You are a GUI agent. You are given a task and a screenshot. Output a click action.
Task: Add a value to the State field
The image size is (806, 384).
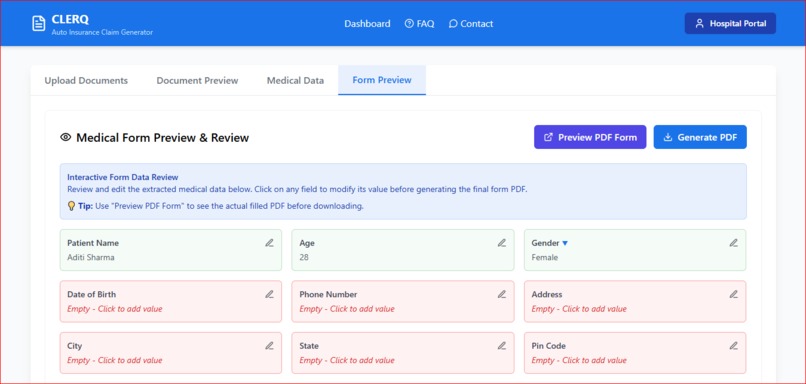coord(402,353)
